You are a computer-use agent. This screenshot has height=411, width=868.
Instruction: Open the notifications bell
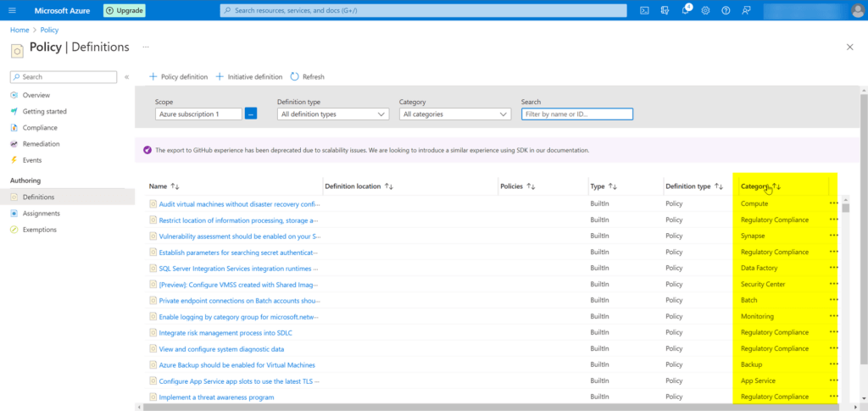click(x=685, y=10)
